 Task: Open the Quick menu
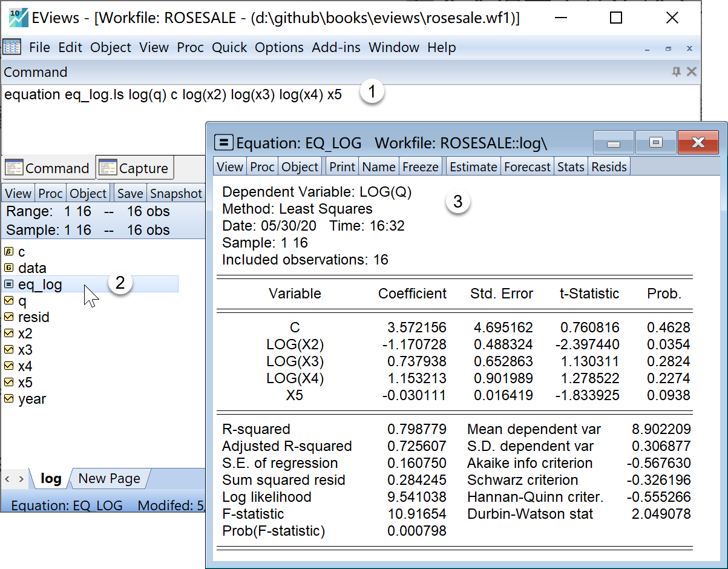point(229,47)
